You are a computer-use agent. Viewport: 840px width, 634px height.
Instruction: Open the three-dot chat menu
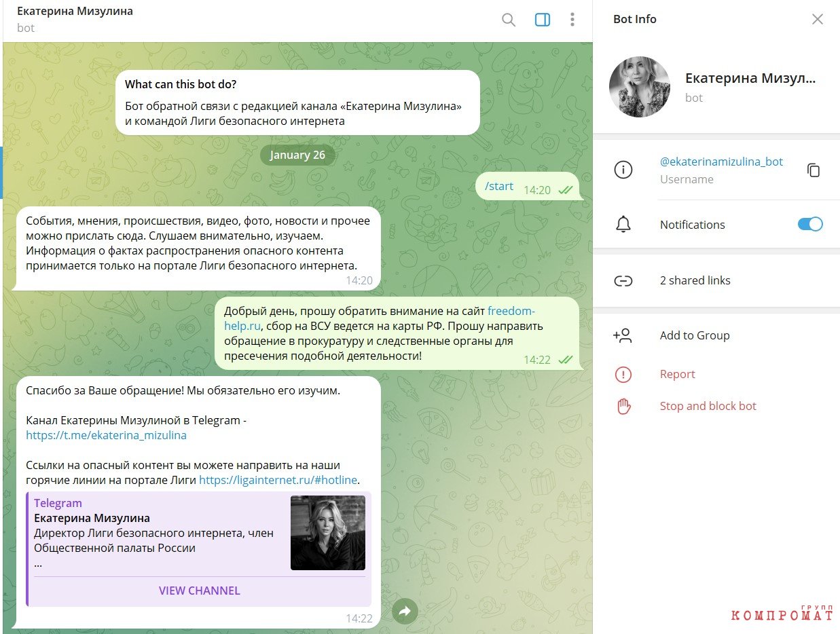pyautogui.click(x=572, y=20)
